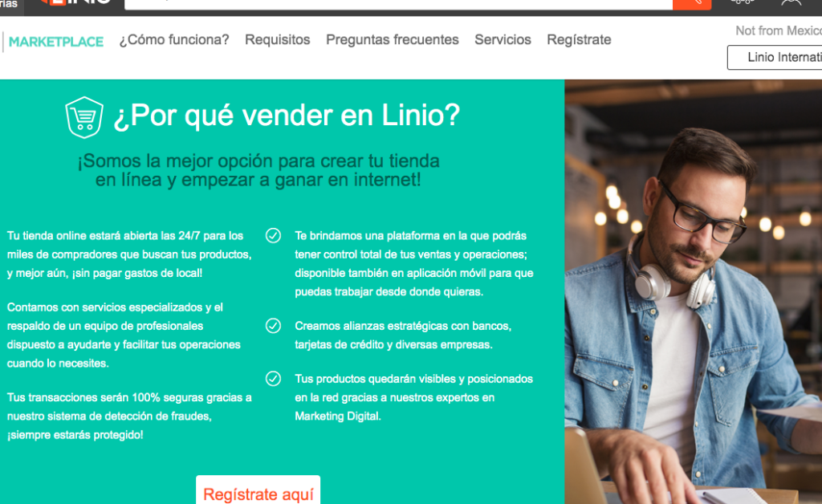Click Regístrate in the navigation bar
822x504 pixels.
click(x=579, y=40)
